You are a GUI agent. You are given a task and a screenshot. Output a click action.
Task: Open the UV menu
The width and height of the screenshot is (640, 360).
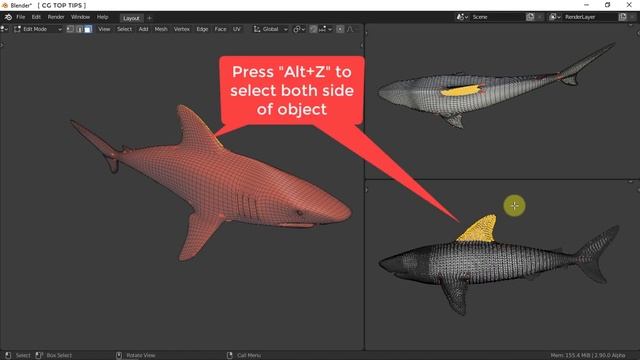(x=237, y=29)
